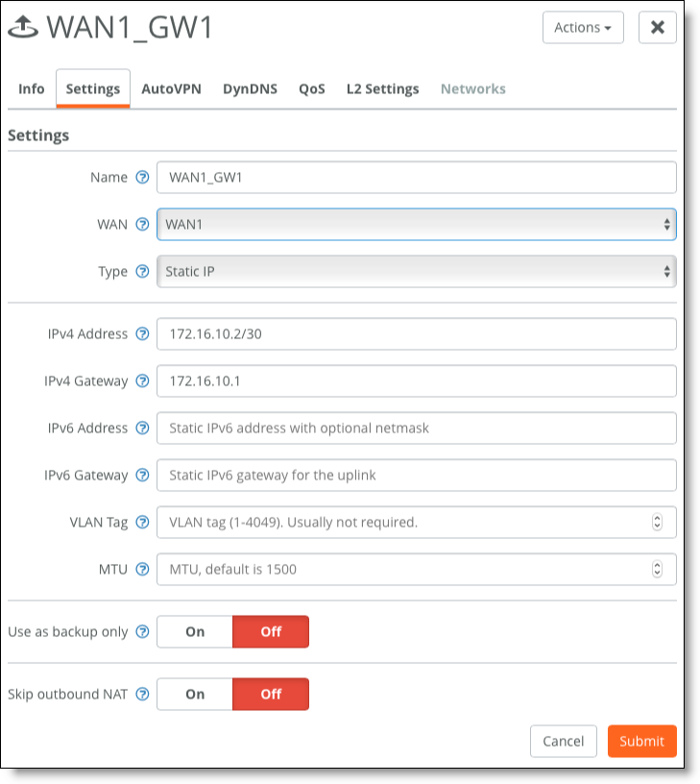
Task: Expand the Actions dropdown menu
Action: [583, 28]
